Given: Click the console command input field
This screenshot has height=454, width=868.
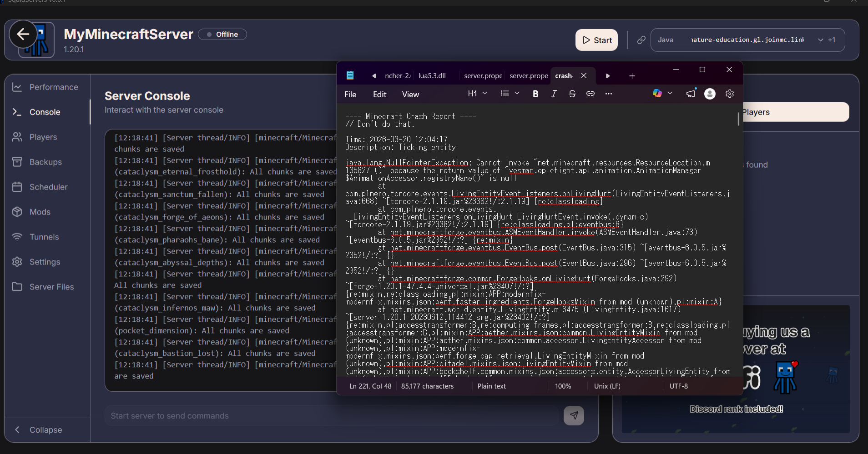Looking at the screenshot, I should [331, 416].
